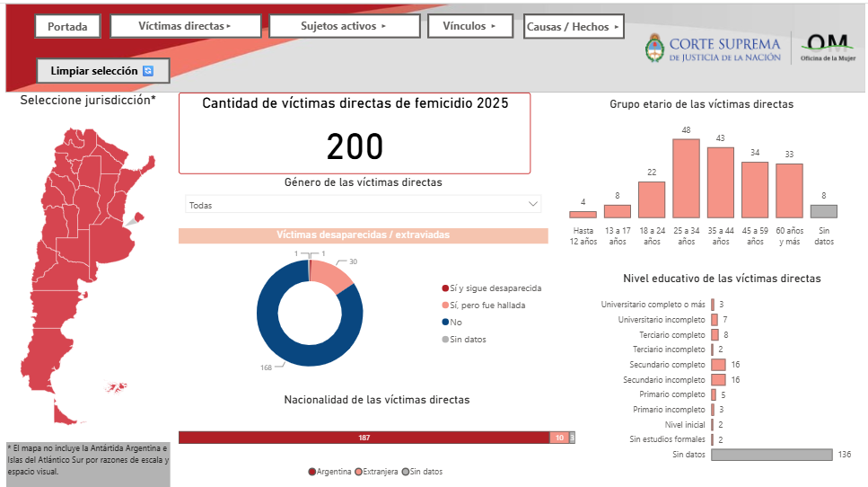The height and width of the screenshot is (487, 868).
Task: Toggle Argentina in nationality legend
Action: click(330, 472)
